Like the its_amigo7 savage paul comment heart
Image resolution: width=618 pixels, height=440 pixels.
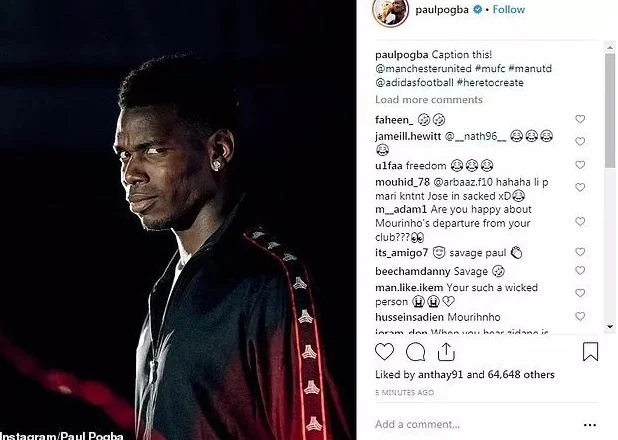[x=580, y=252]
